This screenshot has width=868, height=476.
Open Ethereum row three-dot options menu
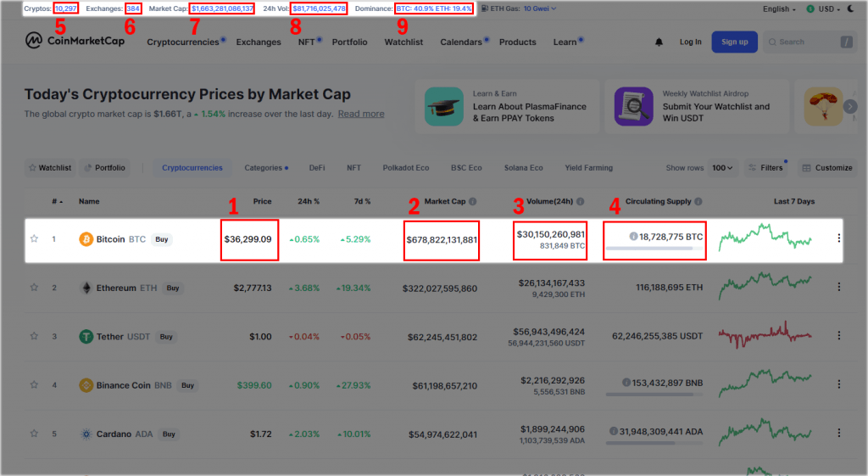838,287
